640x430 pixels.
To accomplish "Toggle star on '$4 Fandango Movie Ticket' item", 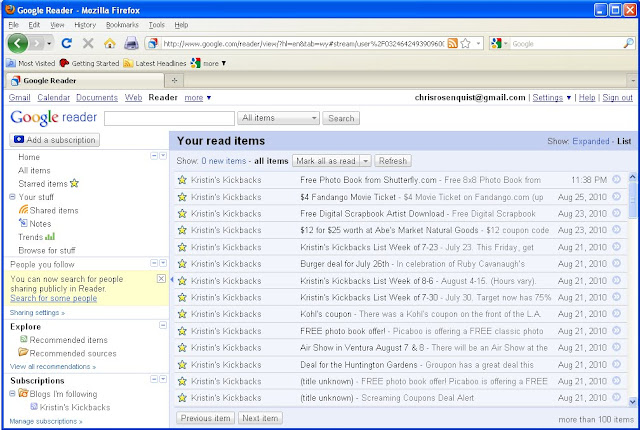I will click(182, 197).
